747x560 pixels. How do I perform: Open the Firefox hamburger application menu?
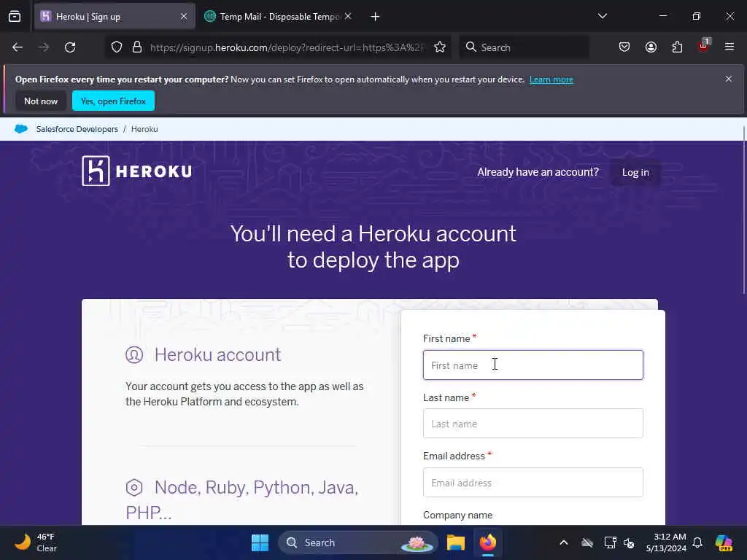point(729,47)
